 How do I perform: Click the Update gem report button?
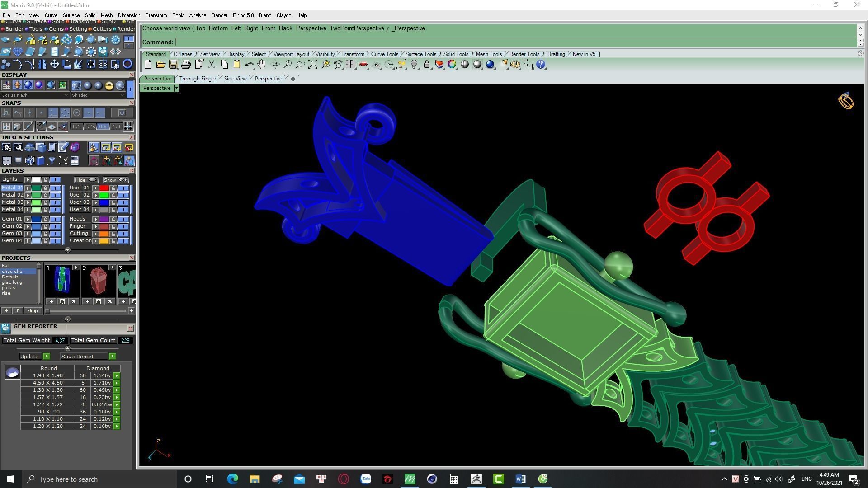[29, 357]
